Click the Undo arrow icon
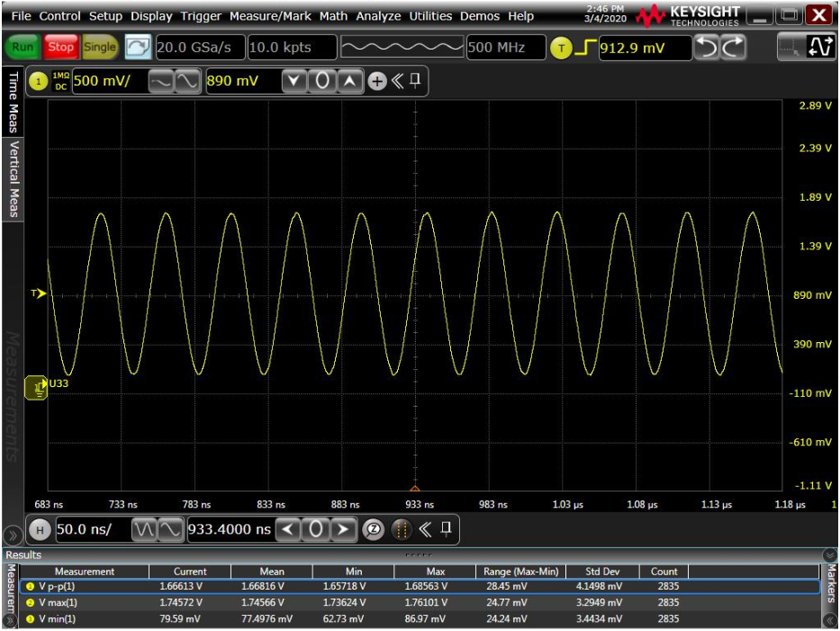 coord(707,48)
